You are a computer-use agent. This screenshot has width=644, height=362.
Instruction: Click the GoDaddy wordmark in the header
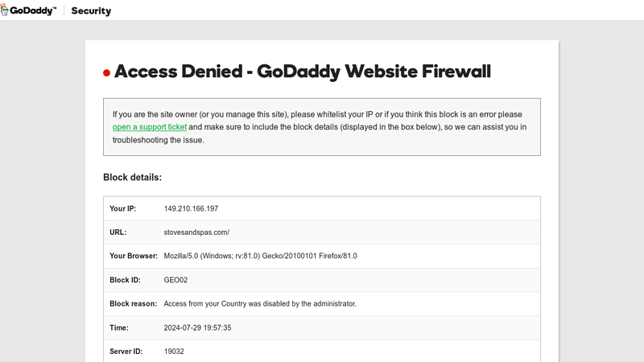33,10
